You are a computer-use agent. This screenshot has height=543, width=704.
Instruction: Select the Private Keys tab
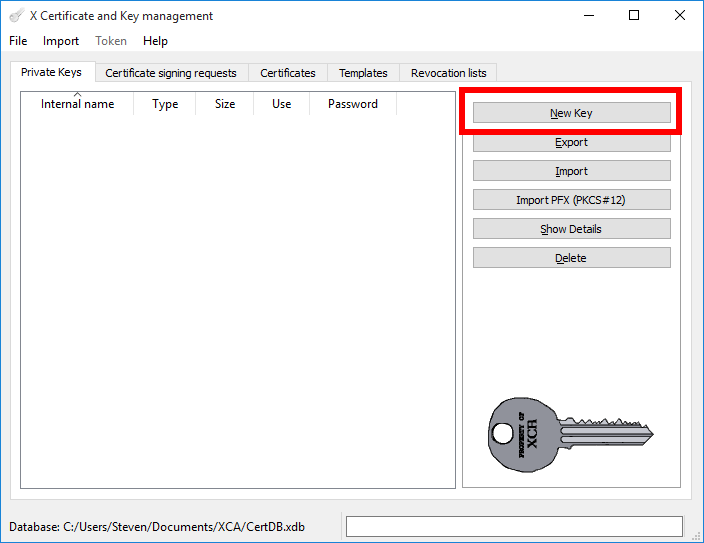(x=51, y=73)
